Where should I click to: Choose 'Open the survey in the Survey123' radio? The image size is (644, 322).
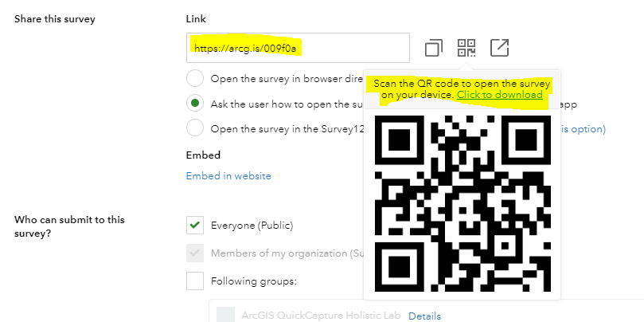coord(194,128)
